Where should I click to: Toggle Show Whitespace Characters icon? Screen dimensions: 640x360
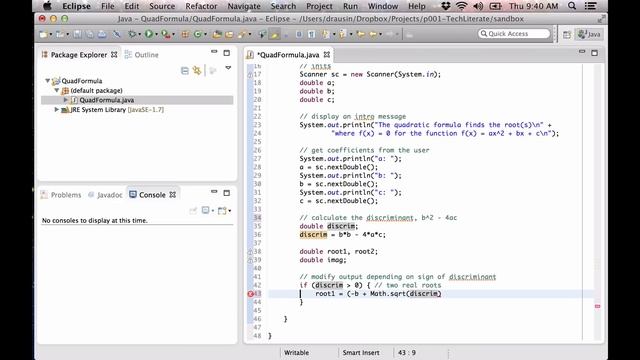click(311, 34)
